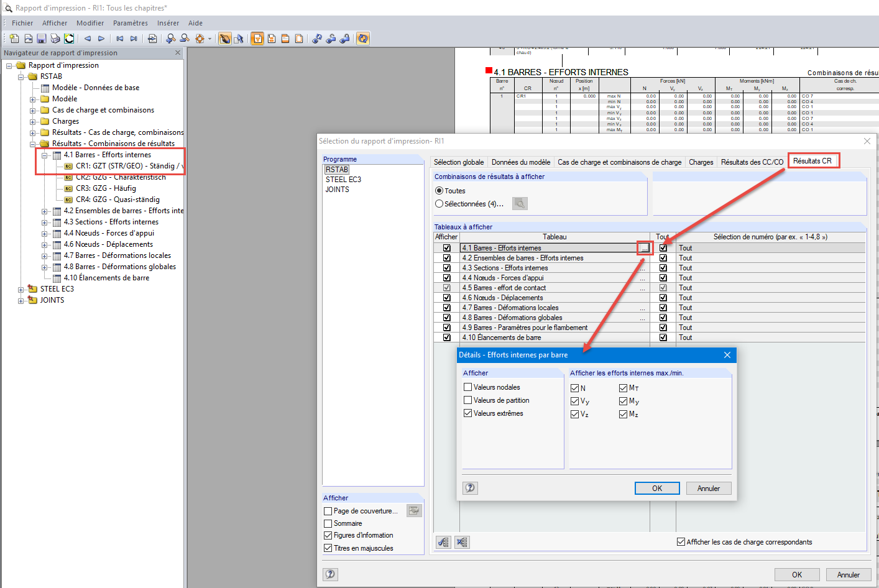Select STEEL EC3 in Programme list

pyautogui.click(x=343, y=180)
